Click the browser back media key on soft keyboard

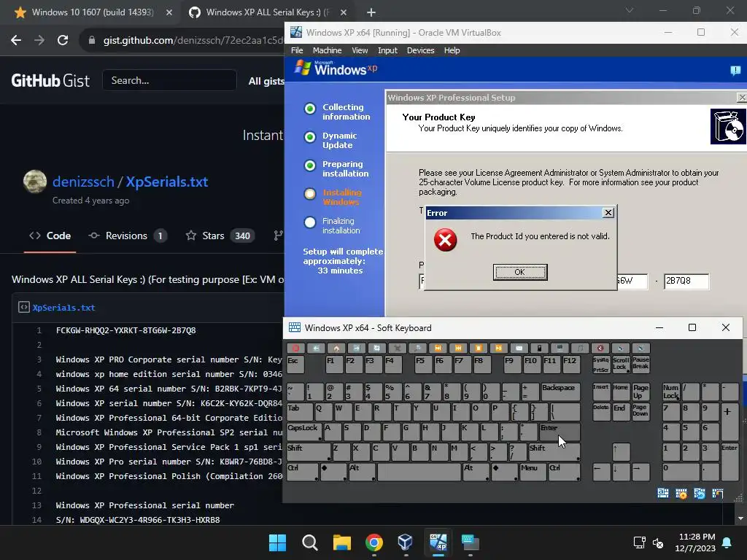tap(316, 348)
